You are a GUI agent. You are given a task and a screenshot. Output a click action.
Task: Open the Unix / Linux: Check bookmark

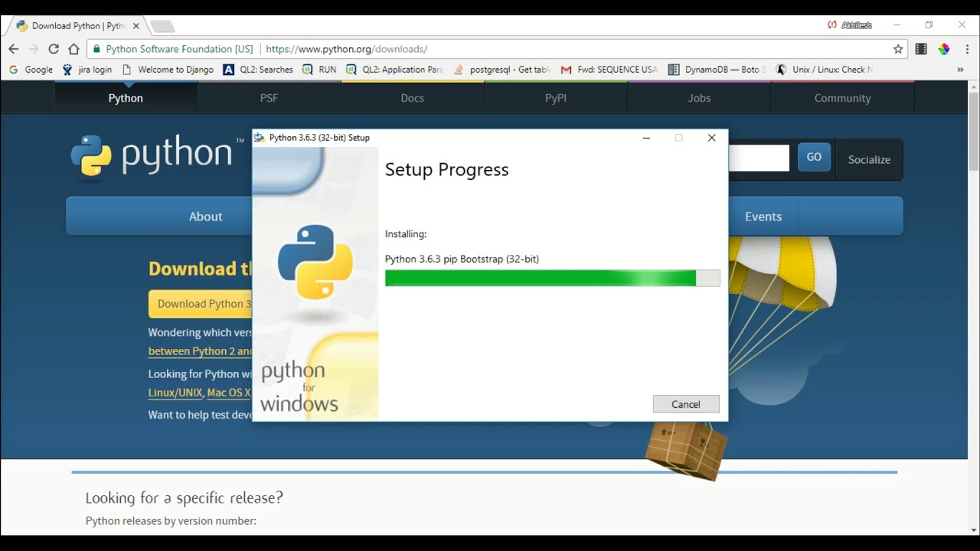coord(825,70)
